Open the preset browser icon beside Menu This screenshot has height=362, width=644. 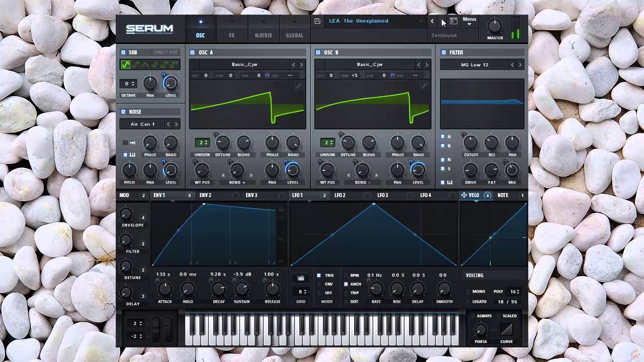453,21
